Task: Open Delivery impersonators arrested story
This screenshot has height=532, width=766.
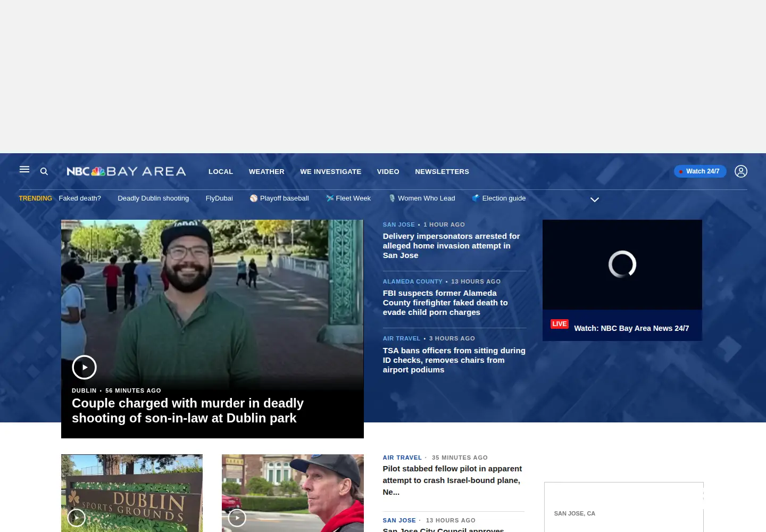Action: (x=452, y=246)
